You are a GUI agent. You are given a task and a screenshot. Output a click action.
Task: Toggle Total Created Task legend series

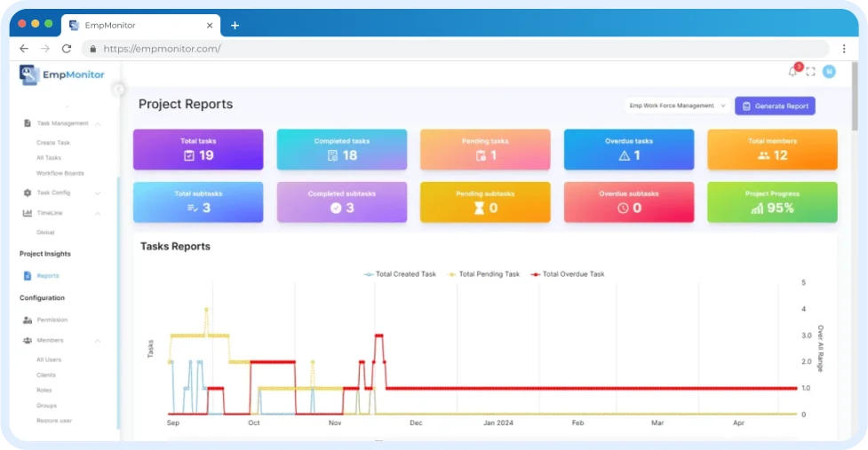[x=400, y=274]
